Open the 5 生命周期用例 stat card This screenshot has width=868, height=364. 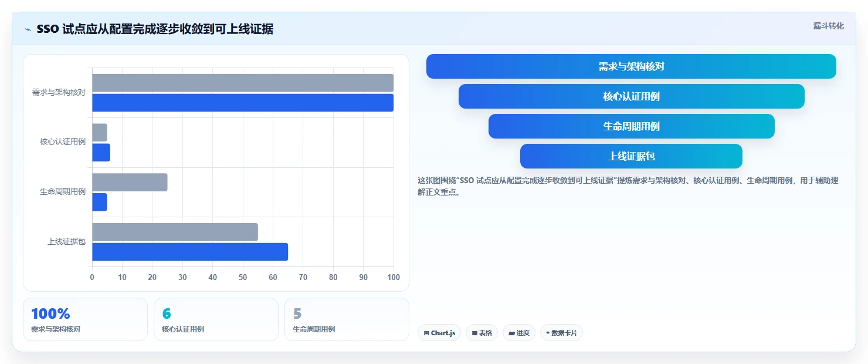coord(347,319)
